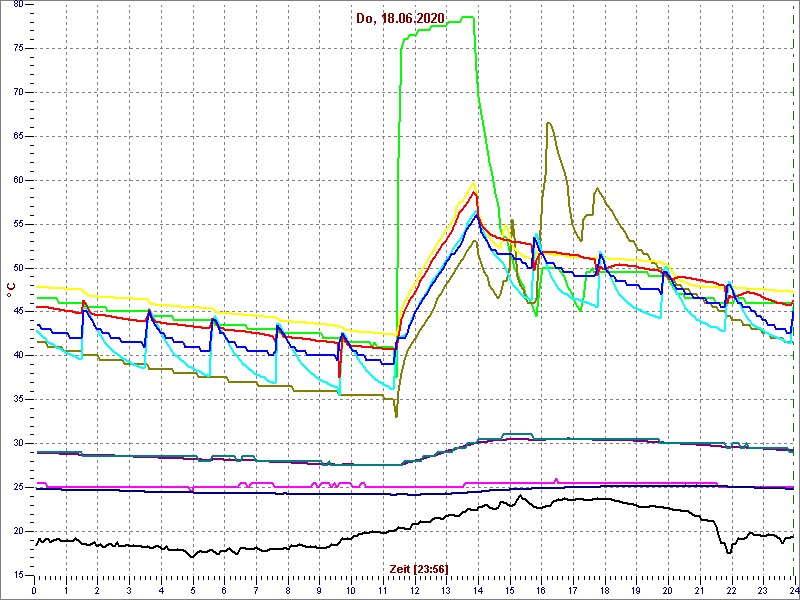The width and height of the screenshot is (800, 600).
Task: Click hour 21 on the time axis
Action: click(x=699, y=590)
